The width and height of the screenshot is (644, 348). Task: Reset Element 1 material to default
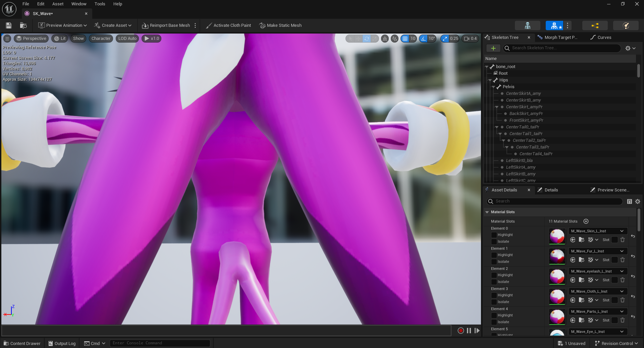pos(633,256)
